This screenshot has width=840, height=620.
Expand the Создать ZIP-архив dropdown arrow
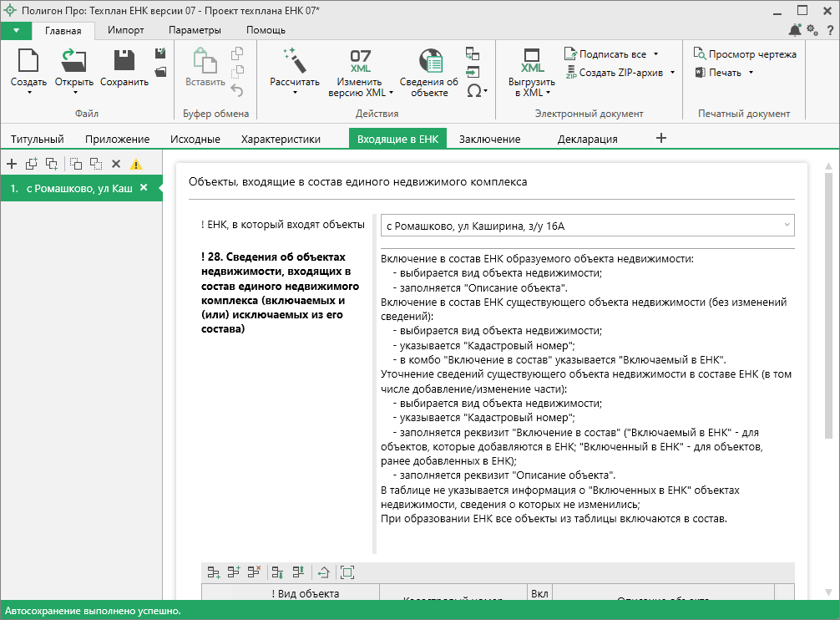point(672,73)
